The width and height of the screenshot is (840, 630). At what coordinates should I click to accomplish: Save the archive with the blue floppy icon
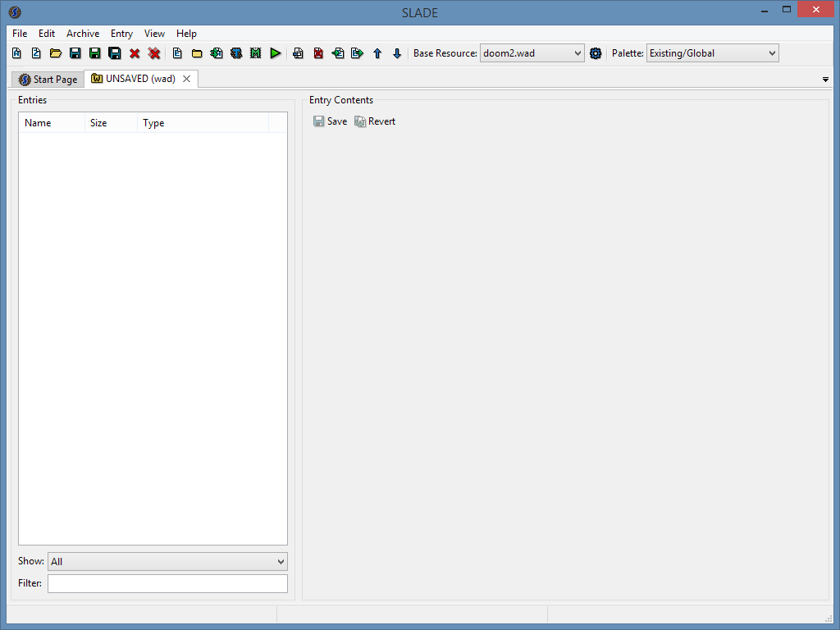(x=75, y=53)
